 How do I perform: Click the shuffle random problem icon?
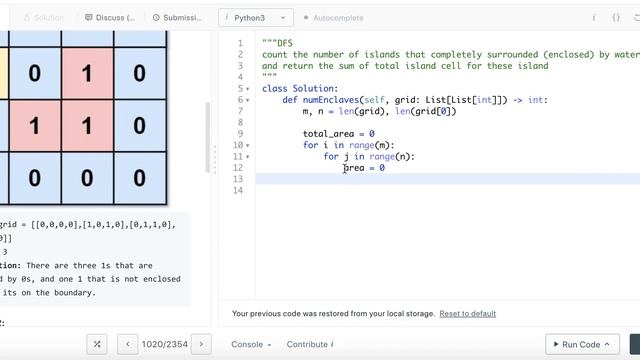(x=97, y=344)
